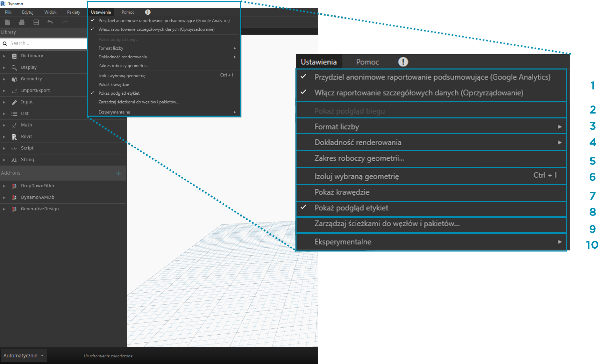Toggle Włącz raportowanie szczegółowych danych in enlarged inset
The height and width of the screenshot is (364, 612).
pos(431,93)
